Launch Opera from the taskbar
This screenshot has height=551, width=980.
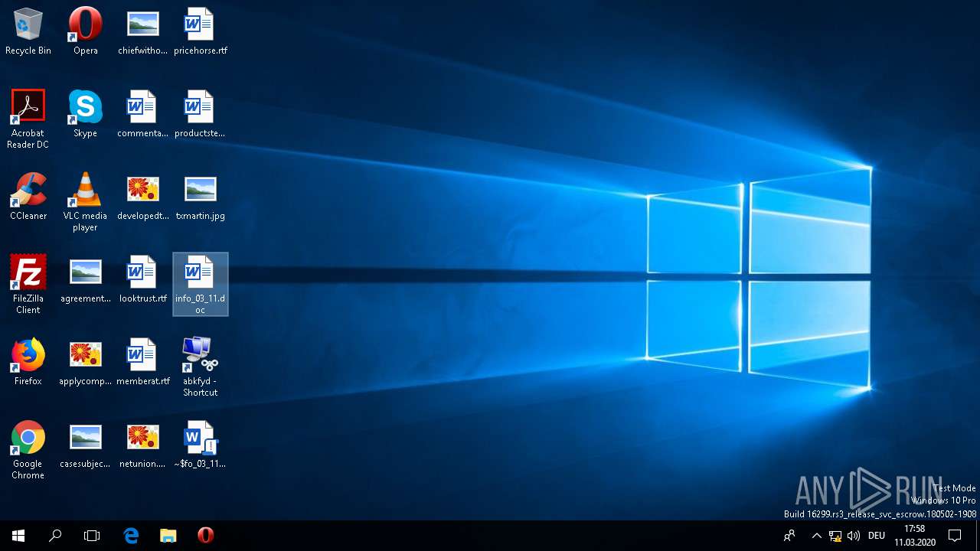(205, 536)
